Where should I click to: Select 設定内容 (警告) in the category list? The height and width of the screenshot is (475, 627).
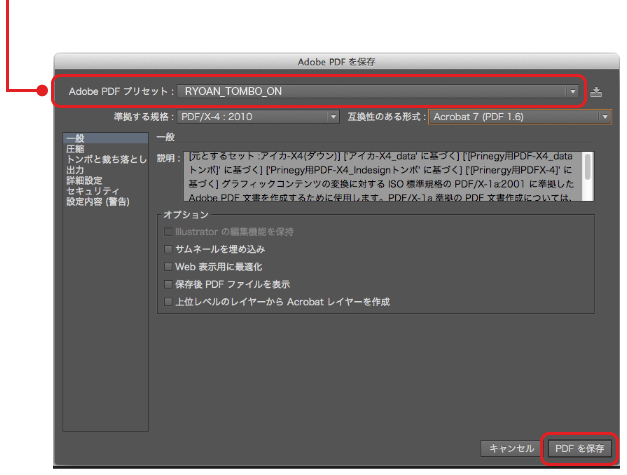106,202
